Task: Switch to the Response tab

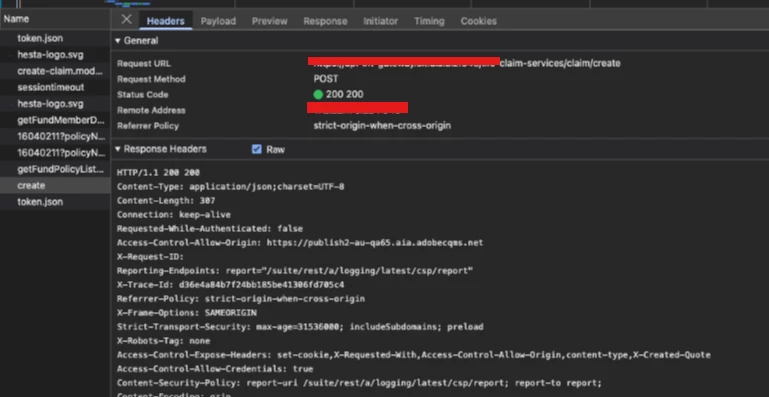Action: [x=325, y=21]
